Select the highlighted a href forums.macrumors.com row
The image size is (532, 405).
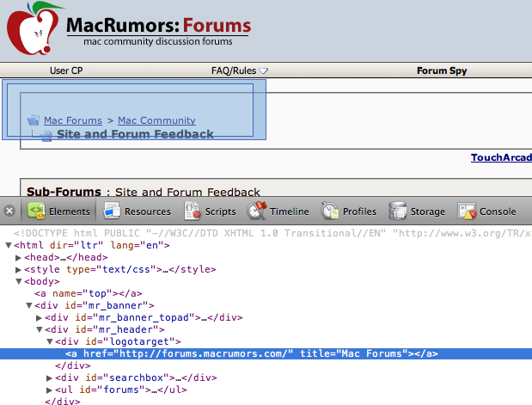point(266,353)
